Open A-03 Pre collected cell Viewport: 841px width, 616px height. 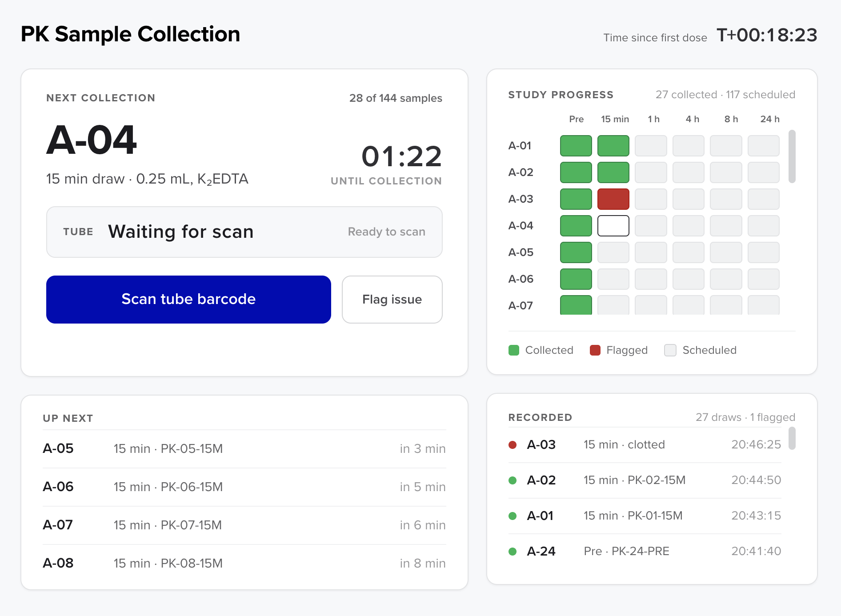pos(576,199)
